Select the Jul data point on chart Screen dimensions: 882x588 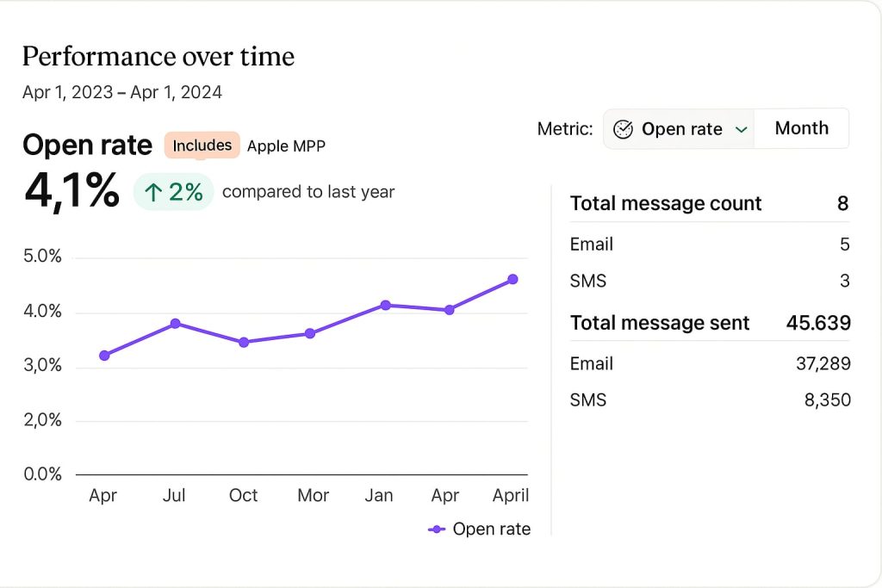tap(175, 324)
